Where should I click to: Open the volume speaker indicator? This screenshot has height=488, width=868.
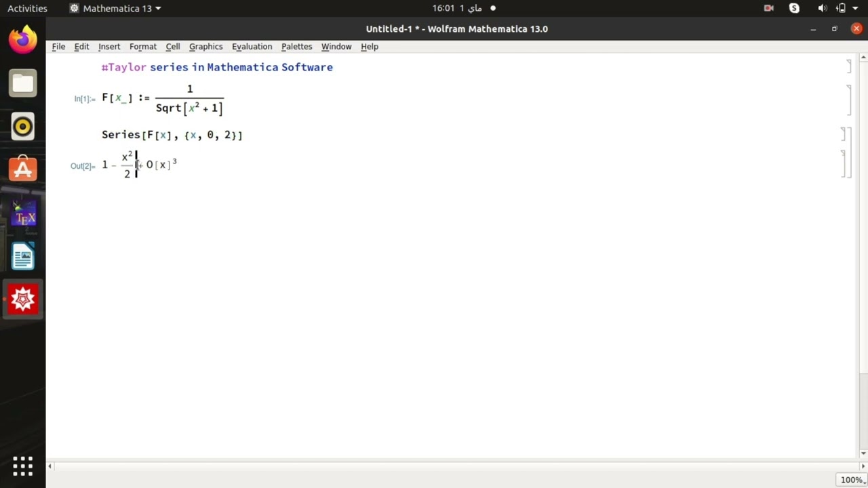pos(822,8)
